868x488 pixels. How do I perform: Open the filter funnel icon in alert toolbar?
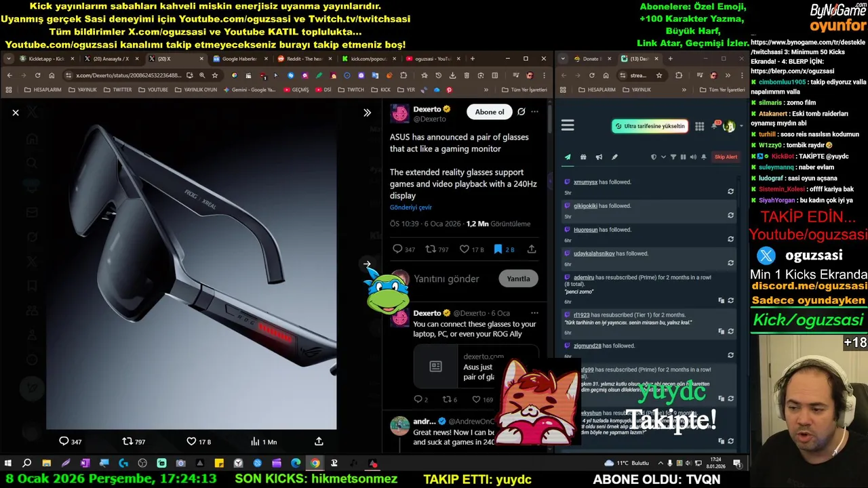pyautogui.click(x=673, y=157)
